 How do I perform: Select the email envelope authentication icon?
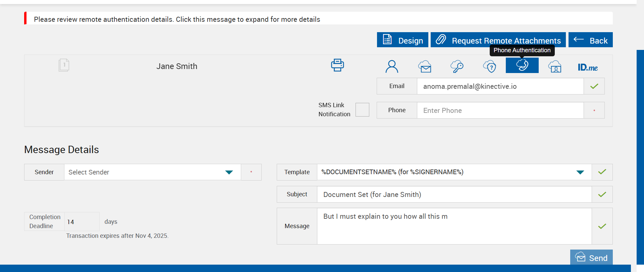click(x=425, y=66)
